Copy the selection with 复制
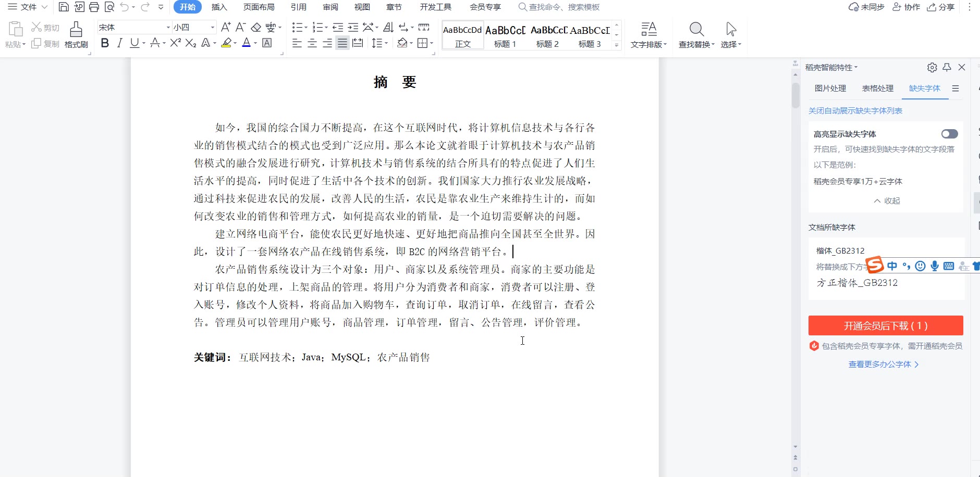 [45, 44]
